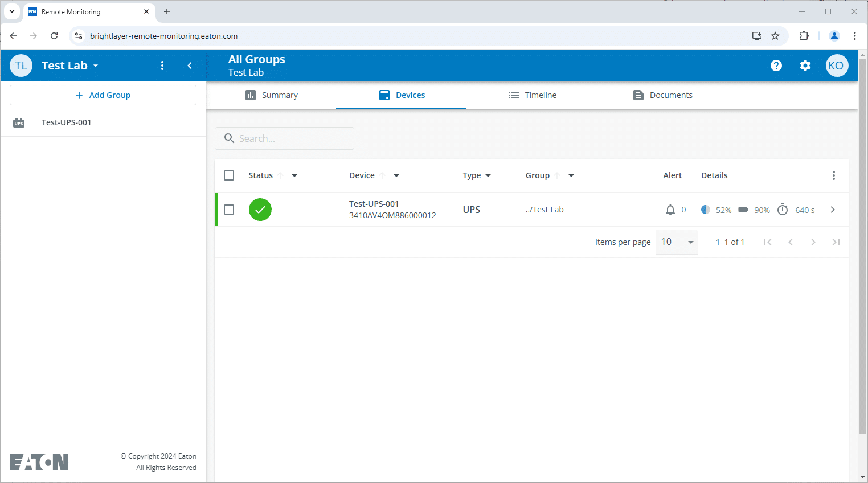
Task: Go to the first page of results
Action: [x=768, y=242]
